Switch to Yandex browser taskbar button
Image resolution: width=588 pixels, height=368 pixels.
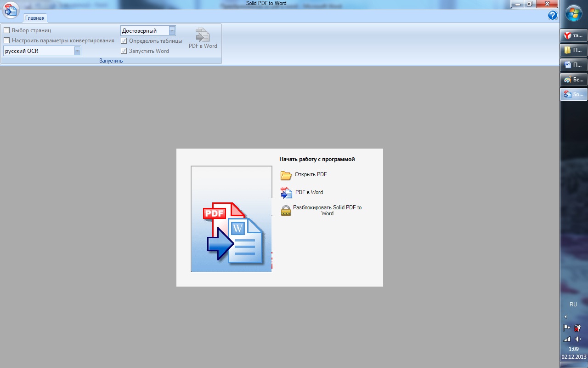(574, 35)
